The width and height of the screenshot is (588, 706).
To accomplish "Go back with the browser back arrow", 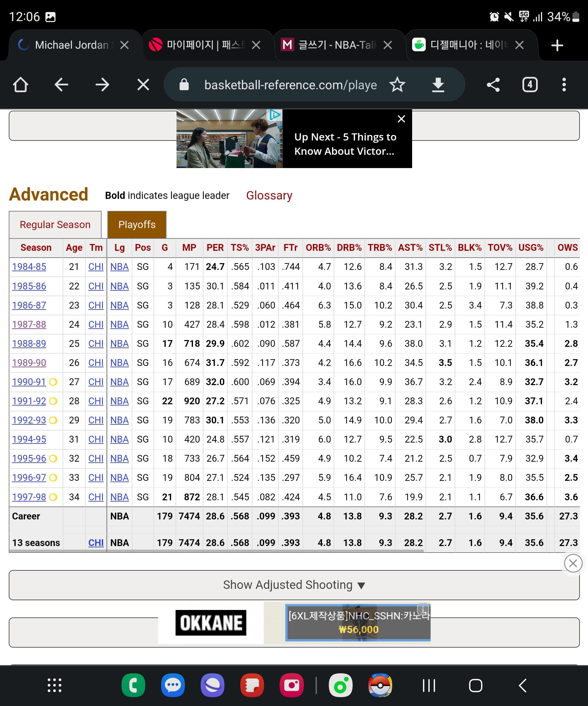I will [61, 85].
